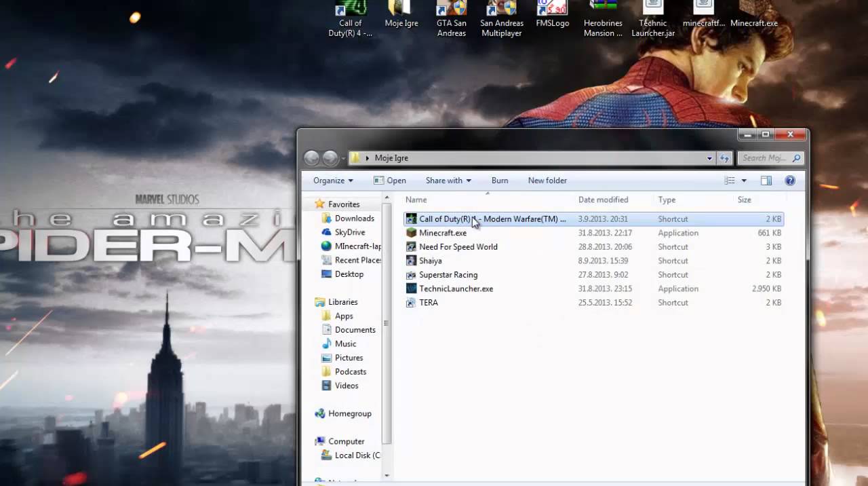The image size is (868, 486).
Task: Select TERA shortcut file
Action: pyautogui.click(x=593, y=302)
